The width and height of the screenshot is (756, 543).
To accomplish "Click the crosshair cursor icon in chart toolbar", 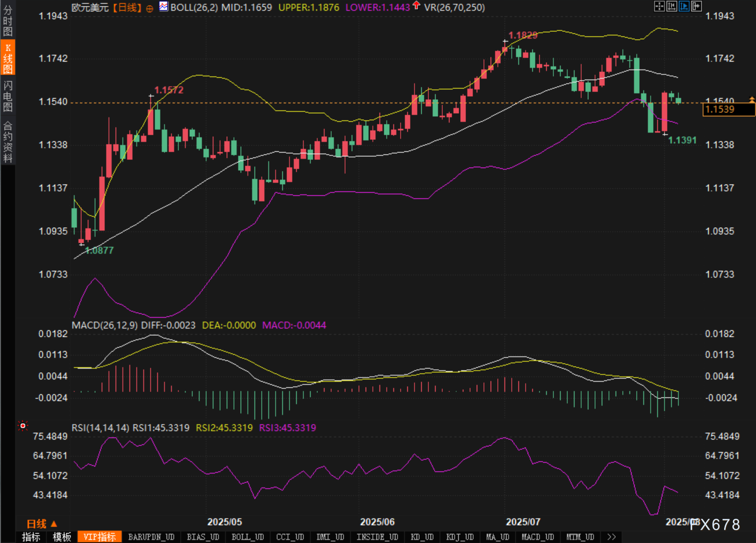I will click(x=659, y=6).
